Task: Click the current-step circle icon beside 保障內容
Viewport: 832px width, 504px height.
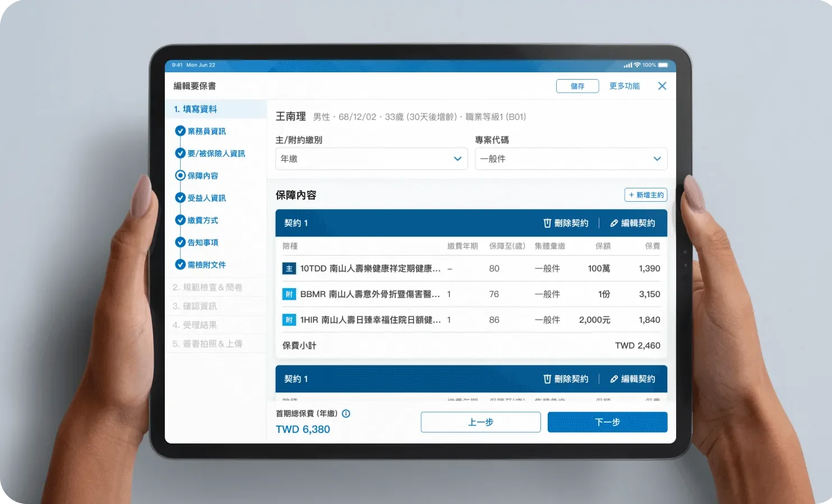Action: click(x=181, y=175)
